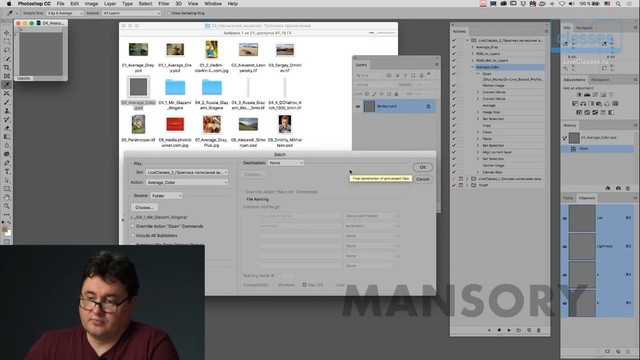This screenshot has width=640, height=360.
Task: Open the Window menu
Action: coord(213,4)
